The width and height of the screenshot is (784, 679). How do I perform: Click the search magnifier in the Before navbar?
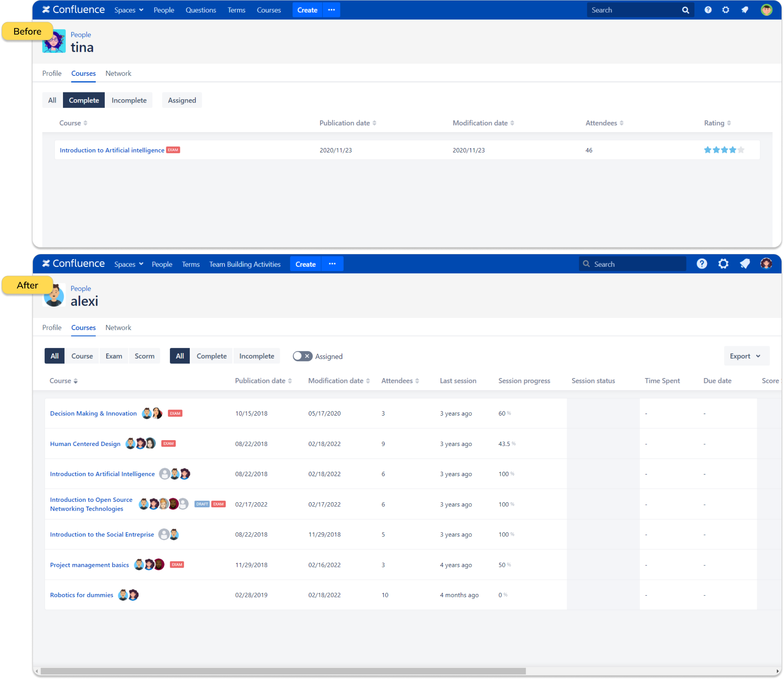click(x=685, y=10)
